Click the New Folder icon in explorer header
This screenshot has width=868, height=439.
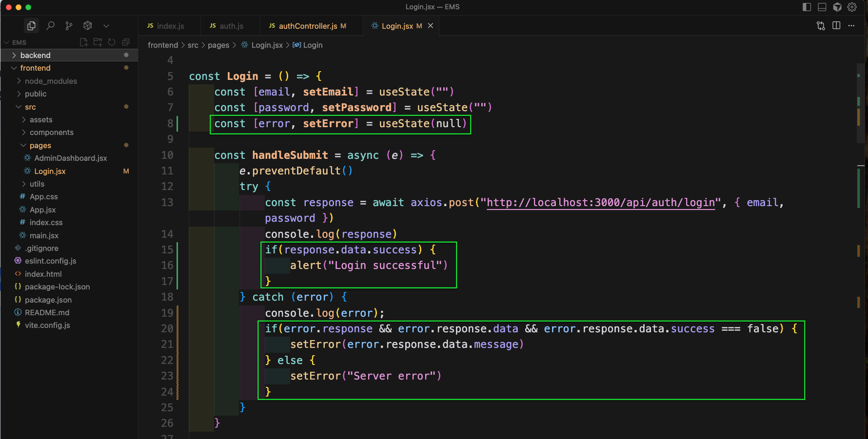[98, 42]
